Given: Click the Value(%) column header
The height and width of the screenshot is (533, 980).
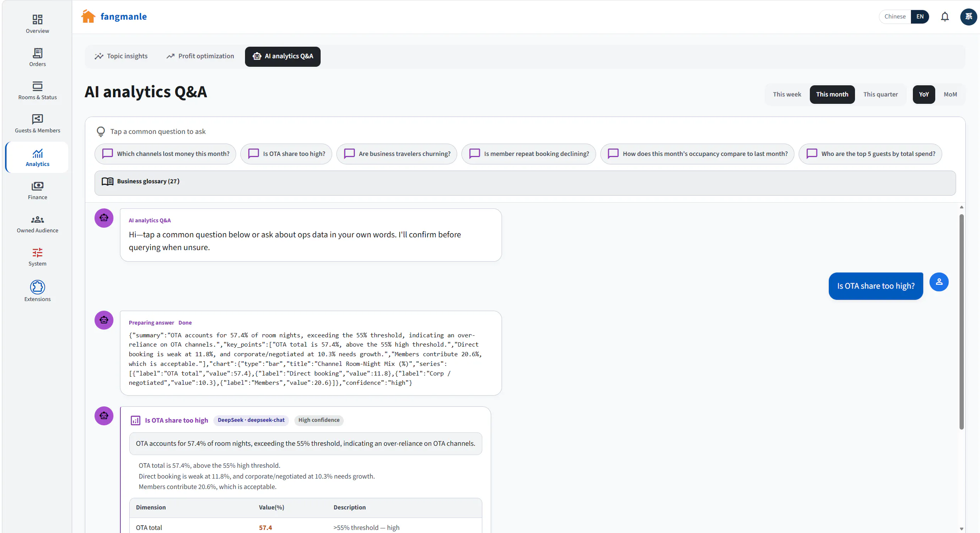Looking at the screenshot, I should pos(271,507).
